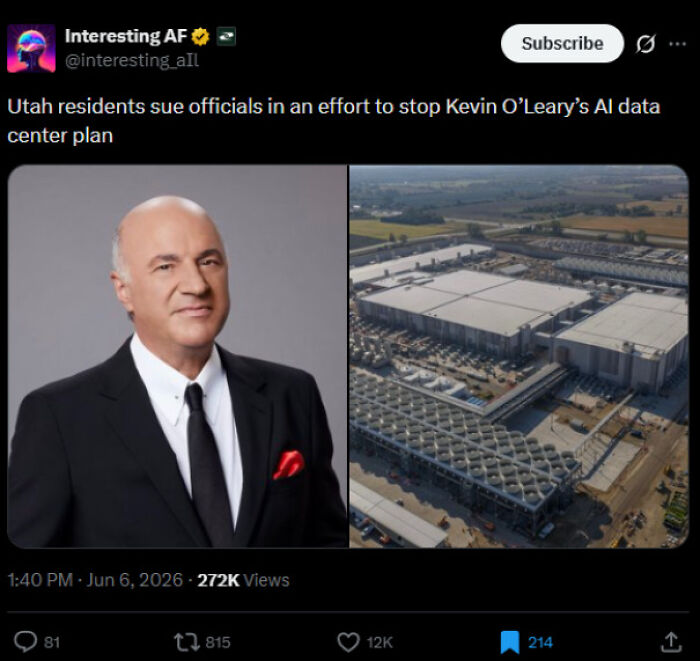Open the Grok slashed-circle icon

click(646, 44)
